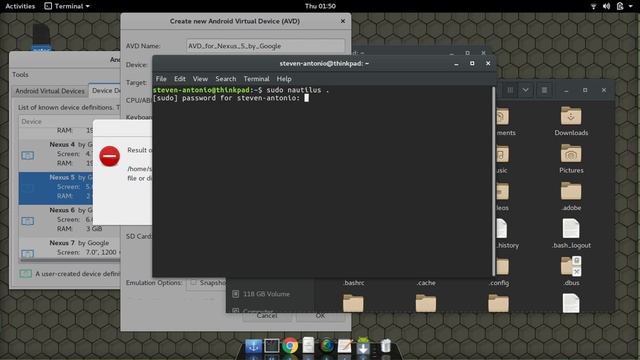Click the AVD Name input field

coord(266,46)
